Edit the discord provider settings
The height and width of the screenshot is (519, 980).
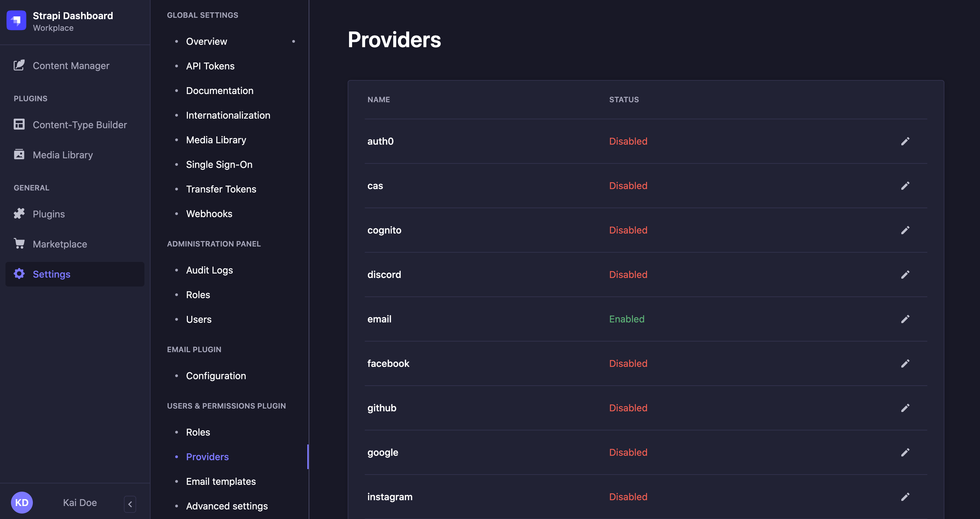click(x=905, y=274)
